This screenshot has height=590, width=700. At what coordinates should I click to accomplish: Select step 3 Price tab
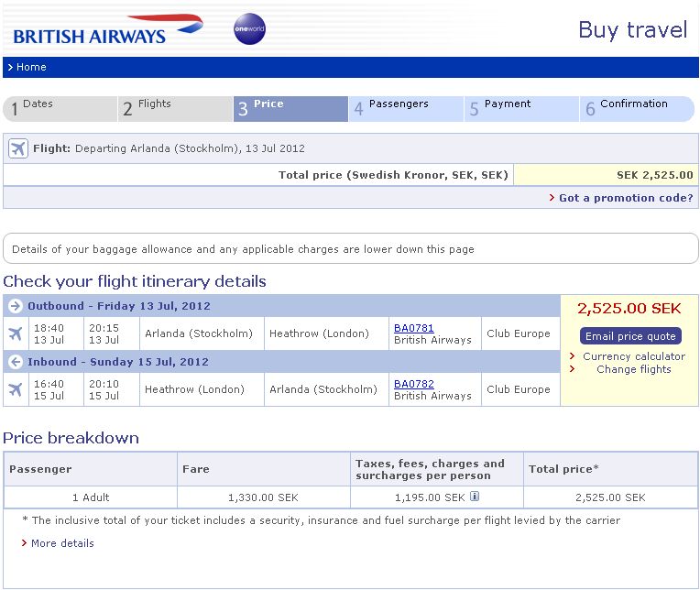pyautogui.click(x=291, y=109)
